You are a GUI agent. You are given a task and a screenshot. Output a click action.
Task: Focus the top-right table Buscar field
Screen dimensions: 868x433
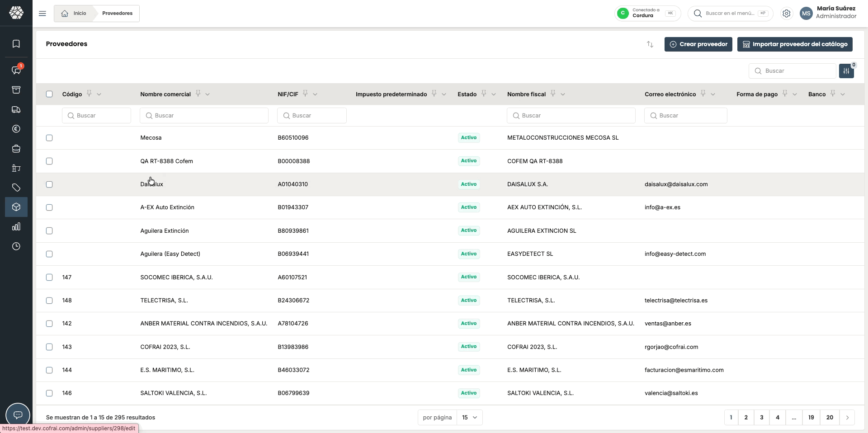793,71
